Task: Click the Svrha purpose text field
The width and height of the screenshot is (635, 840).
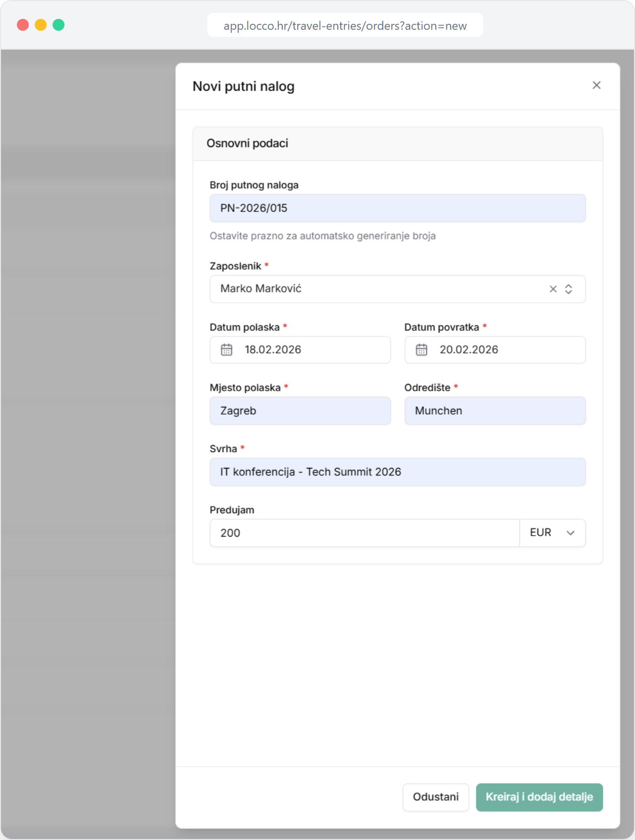Action: pos(397,472)
